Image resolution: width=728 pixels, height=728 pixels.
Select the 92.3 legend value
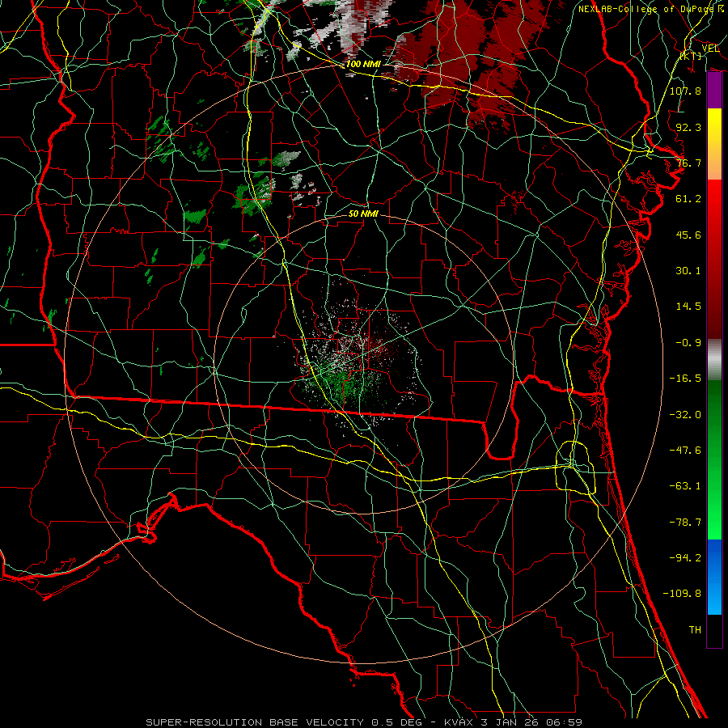click(x=688, y=127)
